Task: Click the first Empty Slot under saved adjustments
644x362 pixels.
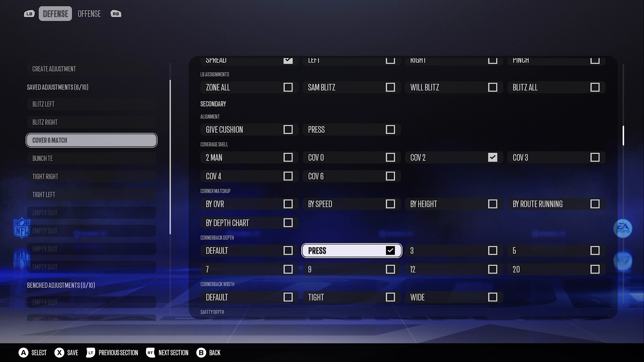Action: click(x=91, y=213)
